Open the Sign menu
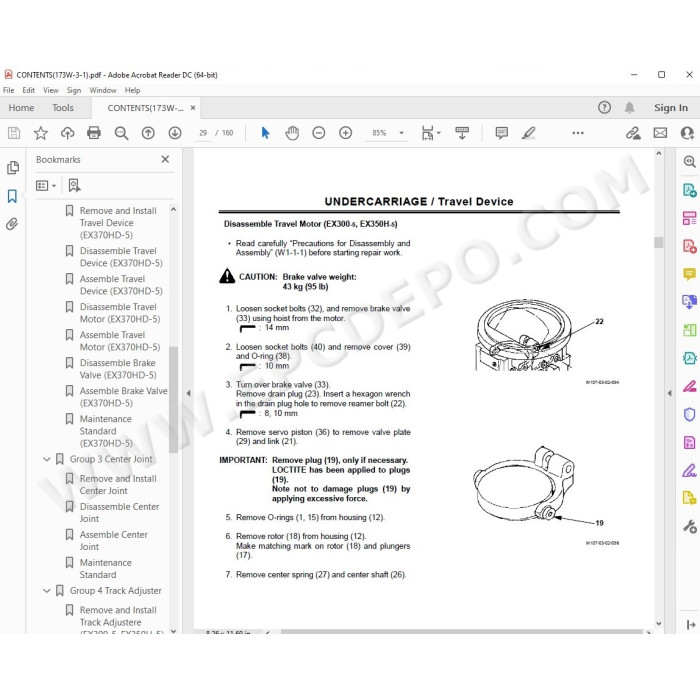The image size is (700, 700). (74, 90)
